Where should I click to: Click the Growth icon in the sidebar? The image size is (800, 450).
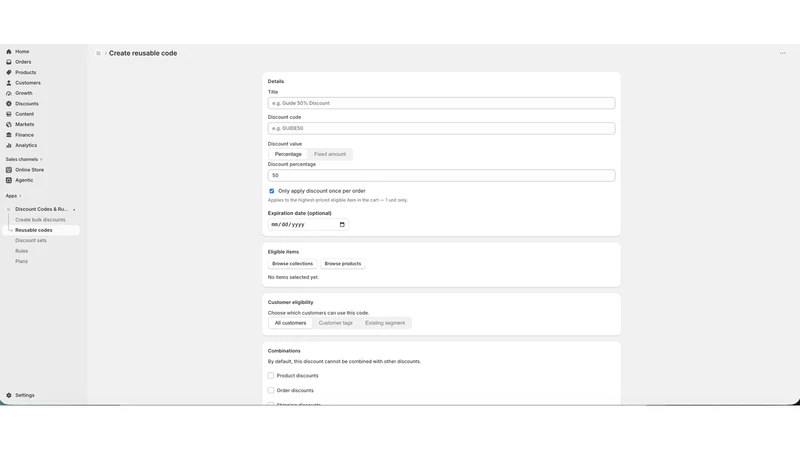9,93
